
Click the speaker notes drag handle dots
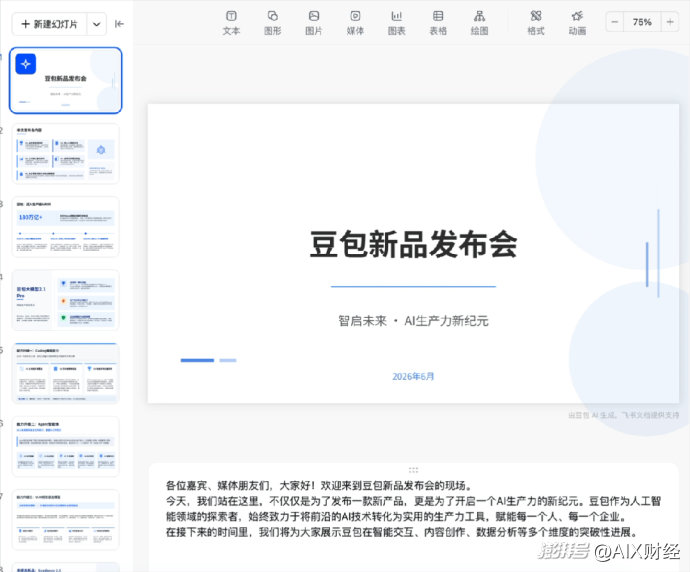[x=413, y=470]
